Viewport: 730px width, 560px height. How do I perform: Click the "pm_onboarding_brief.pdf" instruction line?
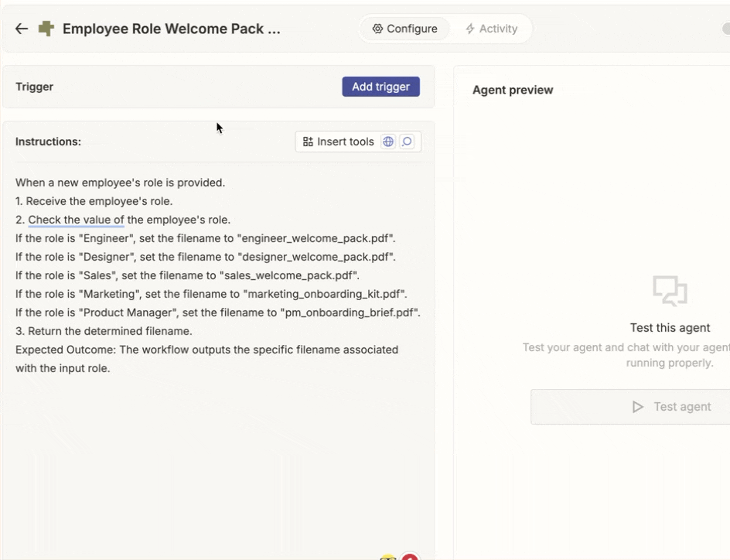tap(218, 312)
